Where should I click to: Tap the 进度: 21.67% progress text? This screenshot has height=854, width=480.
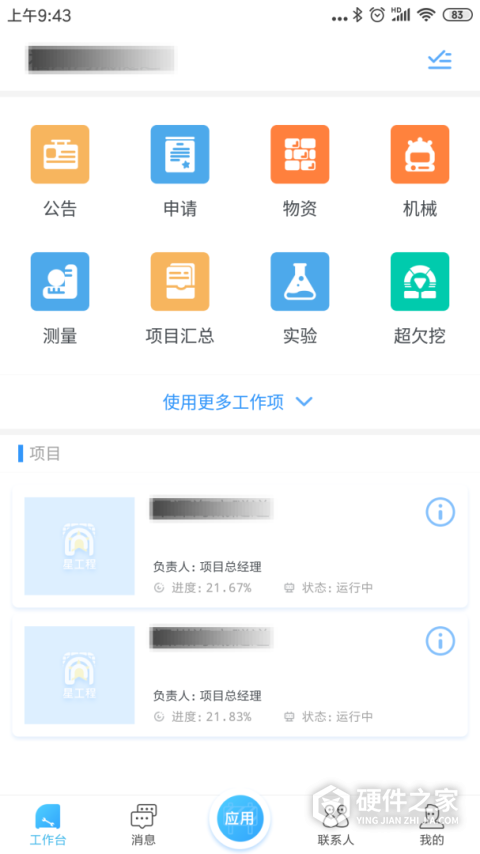pyautogui.click(x=211, y=588)
